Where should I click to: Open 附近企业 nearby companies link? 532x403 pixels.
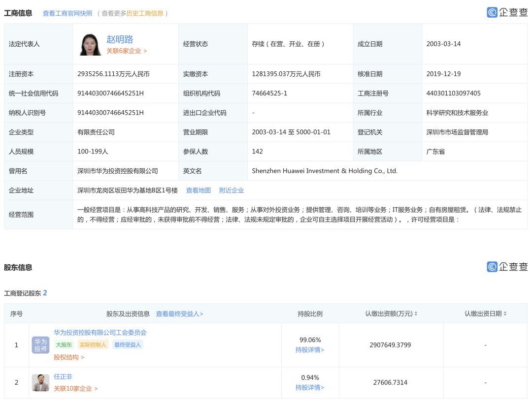[x=232, y=190]
